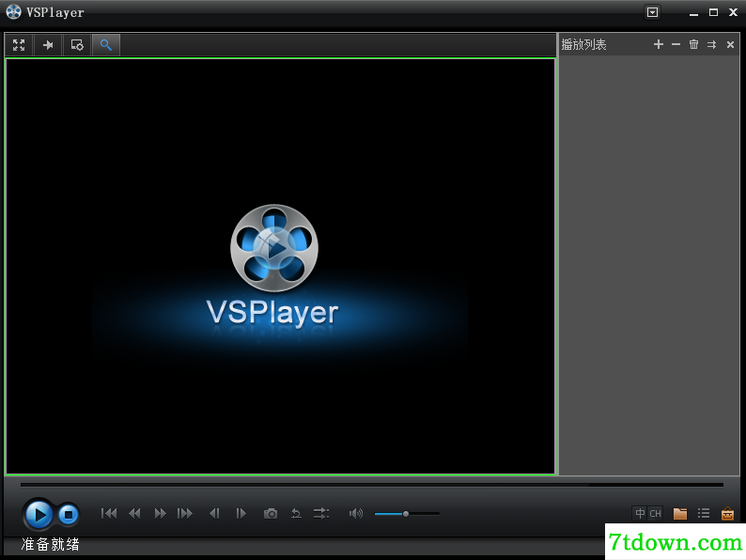Click the 准备就绪 status text

(x=51, y=544)
